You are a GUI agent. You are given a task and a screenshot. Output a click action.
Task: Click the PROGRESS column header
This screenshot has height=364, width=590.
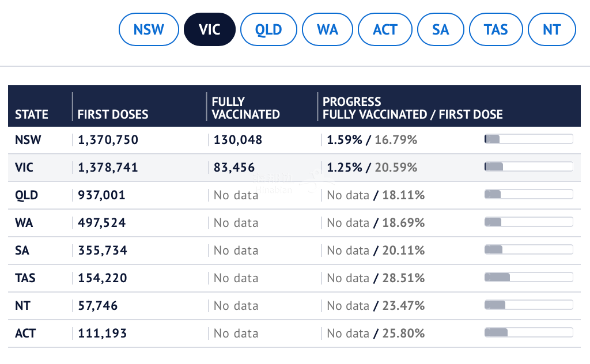pyautogui.click(x=413, y=108)
